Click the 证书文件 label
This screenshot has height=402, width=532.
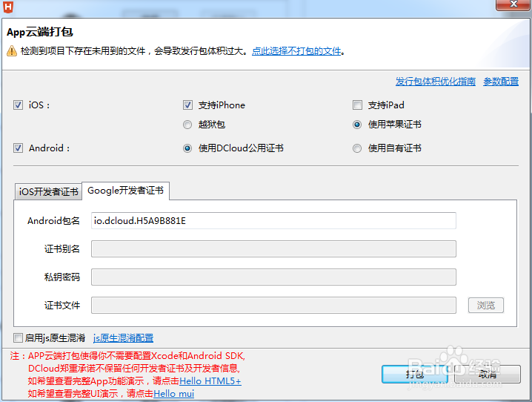tap(62, 306)
